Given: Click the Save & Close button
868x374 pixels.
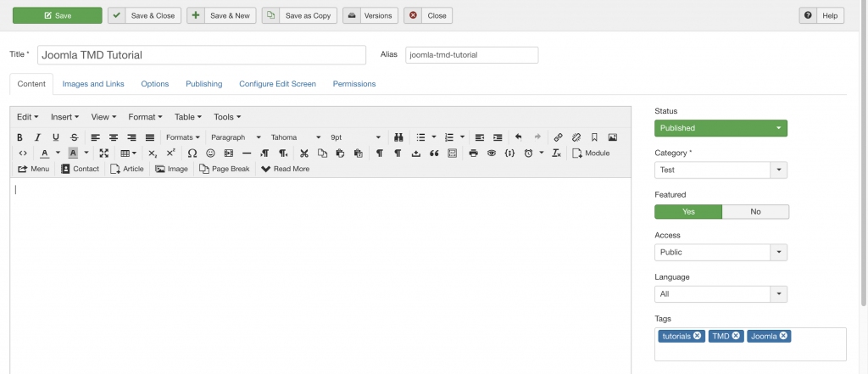Looking at the screenshot, I should (145, 15).
